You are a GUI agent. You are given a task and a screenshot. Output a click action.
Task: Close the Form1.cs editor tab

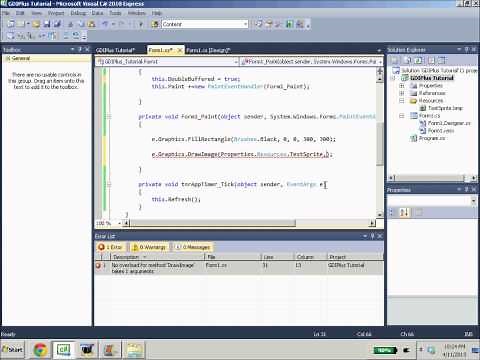pos(179,50)
